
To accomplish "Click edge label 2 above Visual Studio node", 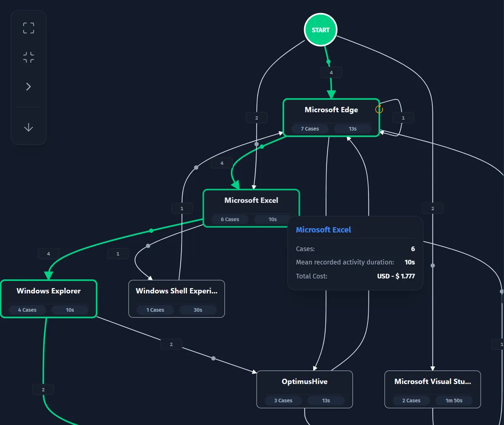I will pos(433,209).
